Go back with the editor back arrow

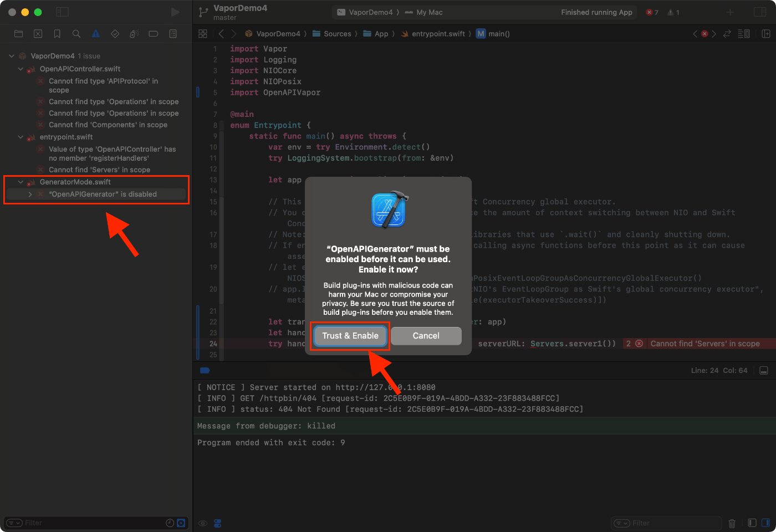(x=221, y=34)
